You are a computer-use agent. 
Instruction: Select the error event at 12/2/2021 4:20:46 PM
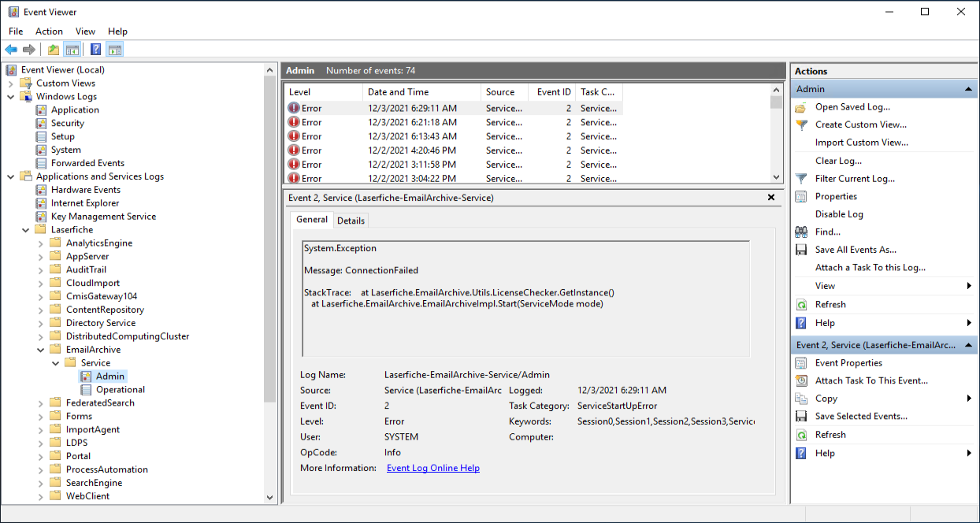(454, 150)
